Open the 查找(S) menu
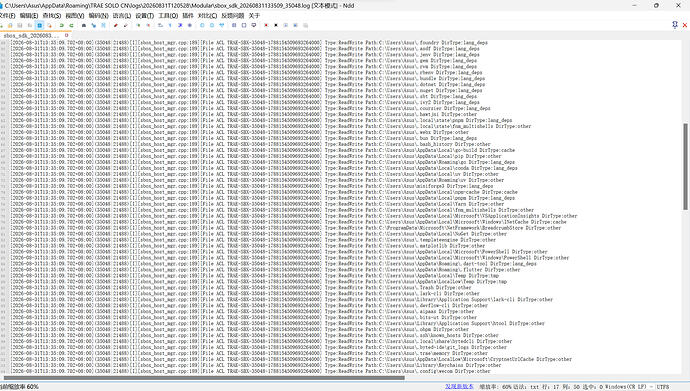Screen dimensions: 690x391 pyautogui.click(x=51, y=15)
